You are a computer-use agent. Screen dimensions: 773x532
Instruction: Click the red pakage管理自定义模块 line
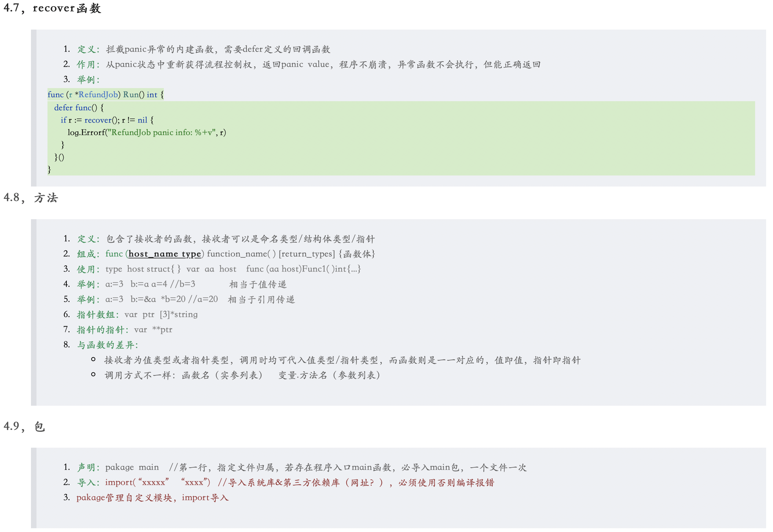tap(152, 498)
